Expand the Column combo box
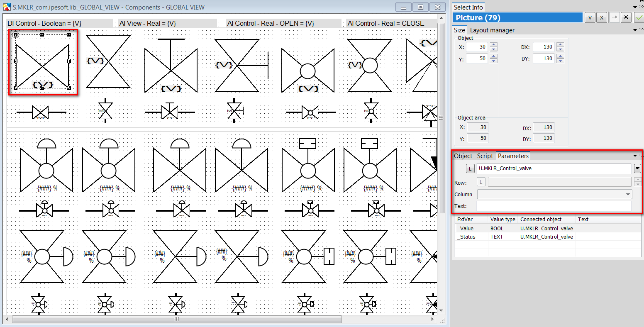The width and height of the screenshot is (644, 327). (x=628, y=194)
